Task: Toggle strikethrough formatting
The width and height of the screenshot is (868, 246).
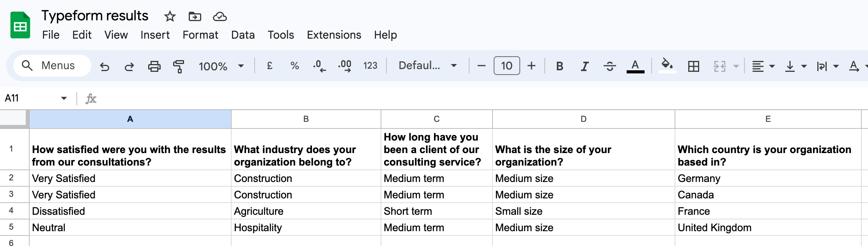Action: click(609, 66)
